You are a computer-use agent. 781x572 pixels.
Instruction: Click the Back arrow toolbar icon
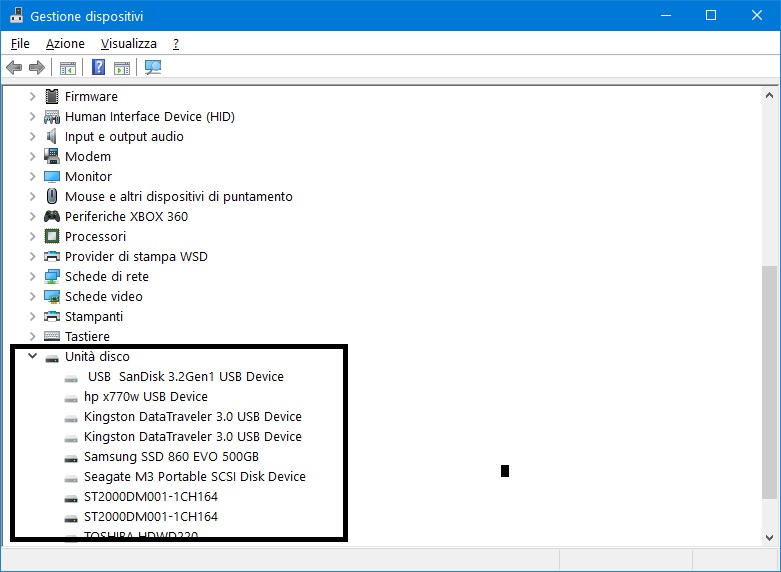point(14,67)
